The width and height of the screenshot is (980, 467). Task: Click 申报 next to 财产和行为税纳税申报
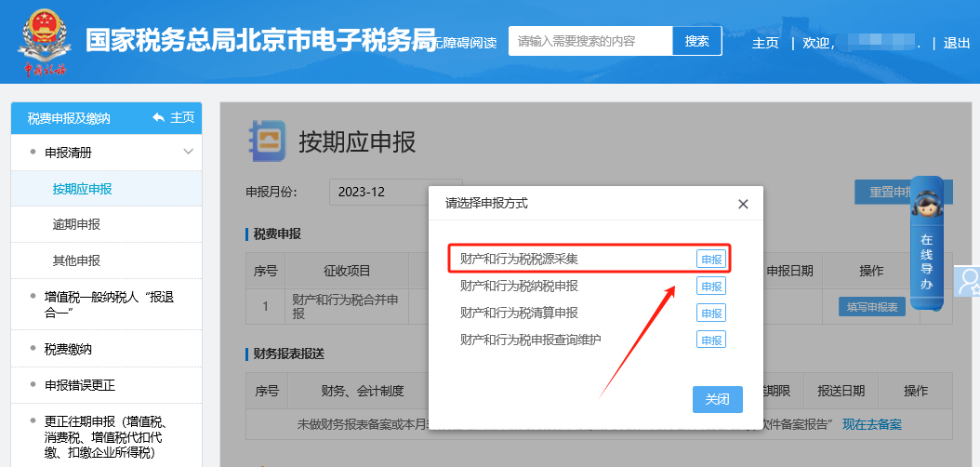[711, 286]
